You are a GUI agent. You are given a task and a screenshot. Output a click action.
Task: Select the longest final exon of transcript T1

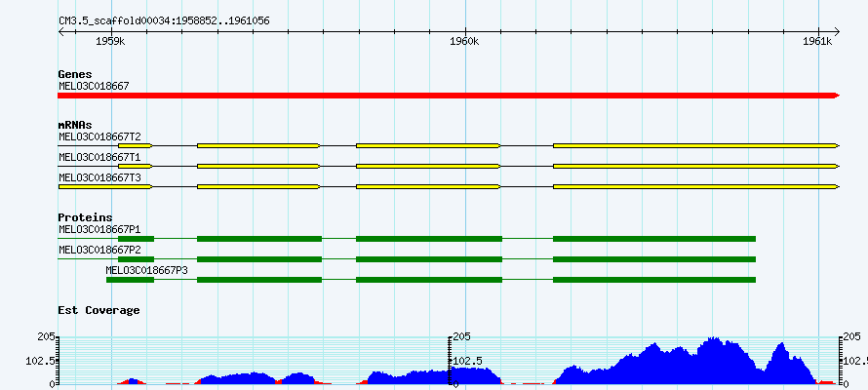click(696, 166)
